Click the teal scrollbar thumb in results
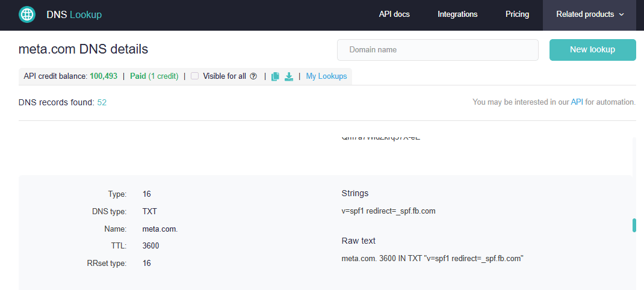 click(x=634, y=225)
